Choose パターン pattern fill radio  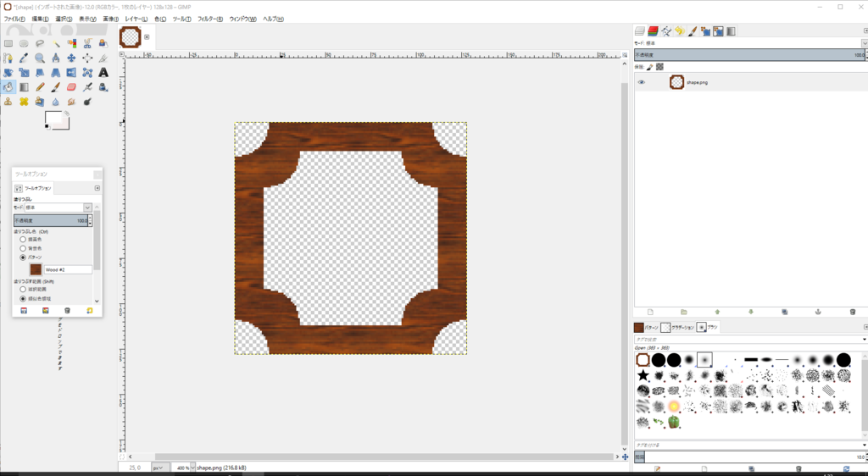pyautogui.click(x=23, y=257)
